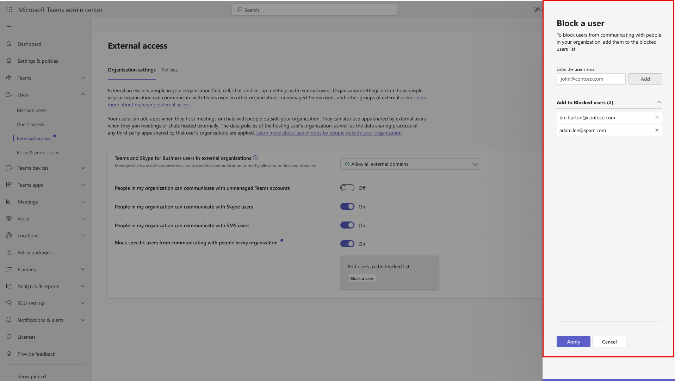Click the Teams sidebar icon
Image resolution: width=675 pixels, height=381 pixels.
(x=9, y=78)
